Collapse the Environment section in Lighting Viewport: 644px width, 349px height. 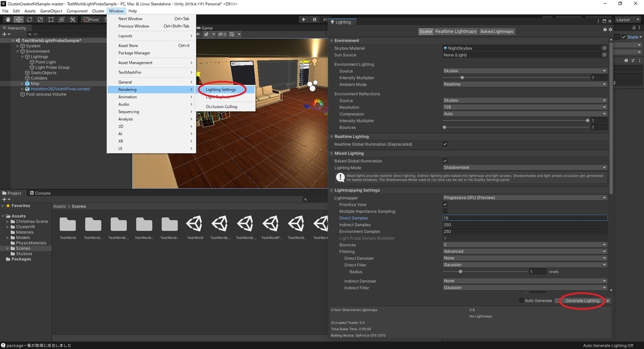(332, 41)
